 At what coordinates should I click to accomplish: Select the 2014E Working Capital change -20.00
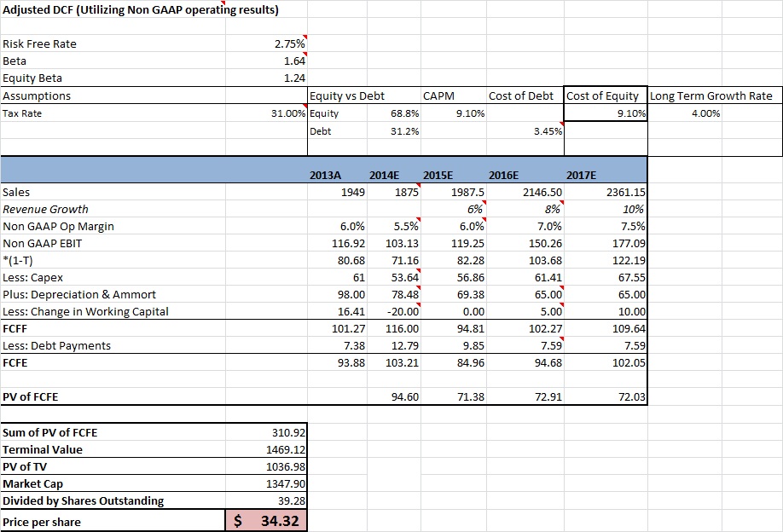click(394, 311)
